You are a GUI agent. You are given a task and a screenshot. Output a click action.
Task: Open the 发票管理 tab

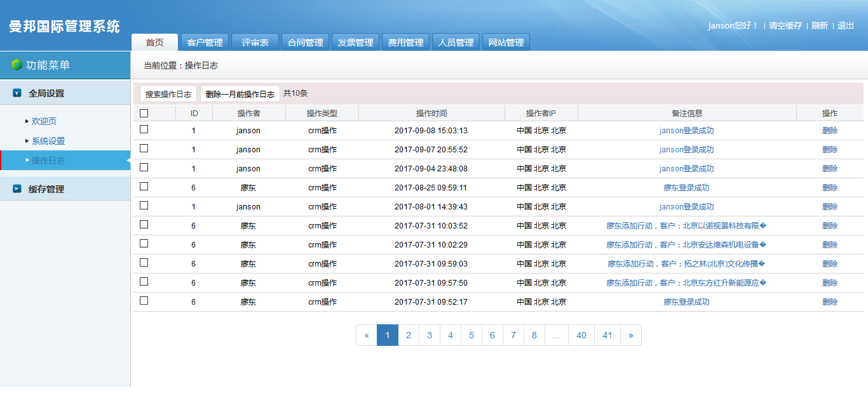[x=355, y=41]
